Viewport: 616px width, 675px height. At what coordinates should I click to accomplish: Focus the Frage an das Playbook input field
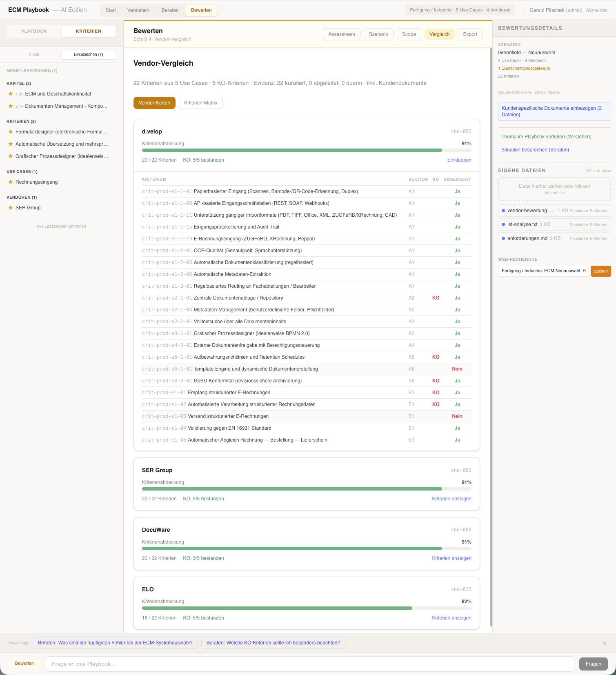(309, 664)
